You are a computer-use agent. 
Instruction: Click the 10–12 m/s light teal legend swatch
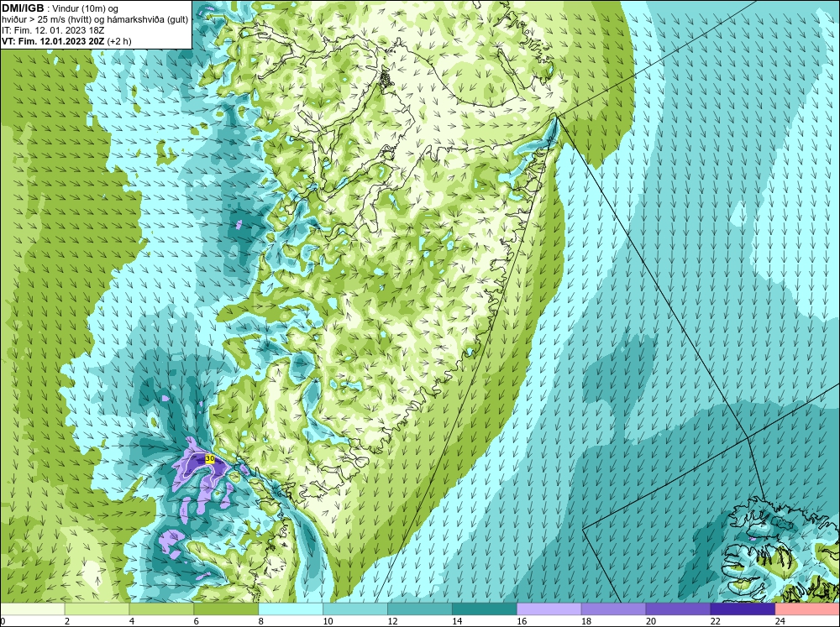[x=355, y=609]
